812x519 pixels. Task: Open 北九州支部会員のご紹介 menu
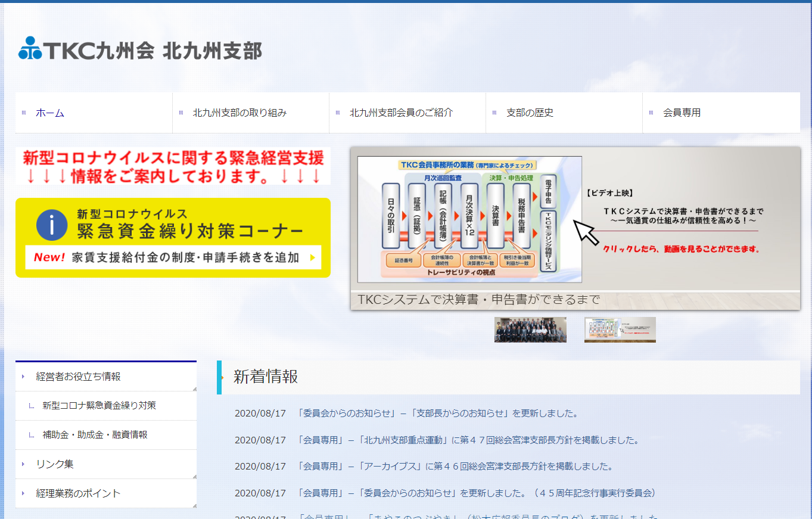pos(407,113)
